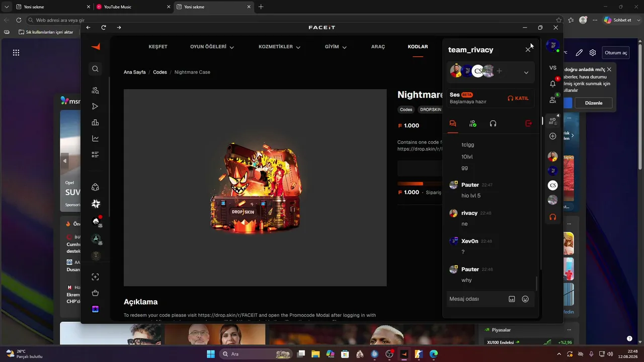Open the FACEIT home logo in sidebar

tap(96, 47)
